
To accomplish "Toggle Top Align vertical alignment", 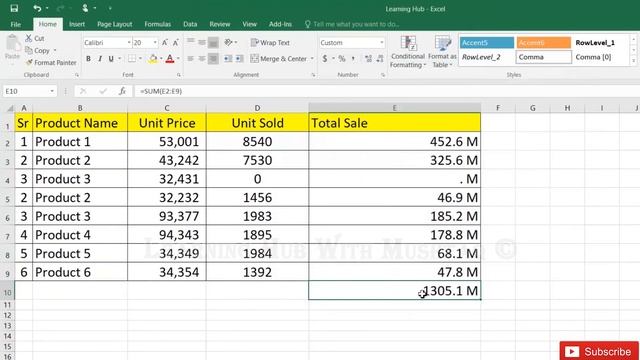I will (191, 42).
